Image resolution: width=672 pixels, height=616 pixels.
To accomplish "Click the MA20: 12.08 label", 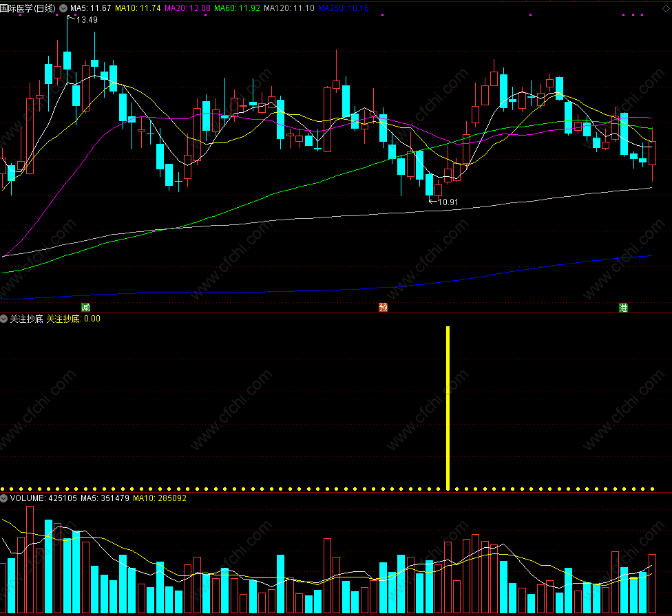I will pyautogui.click(x=188, y=8).
